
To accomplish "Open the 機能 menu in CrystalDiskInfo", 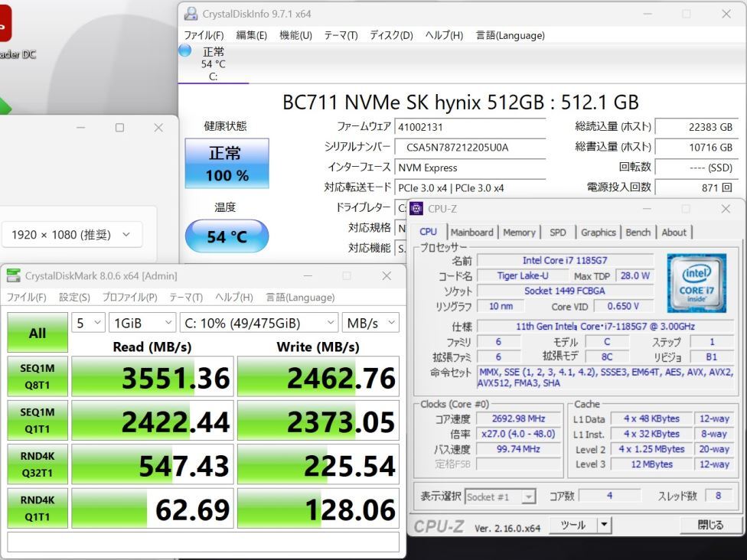I will coord(295,35).
